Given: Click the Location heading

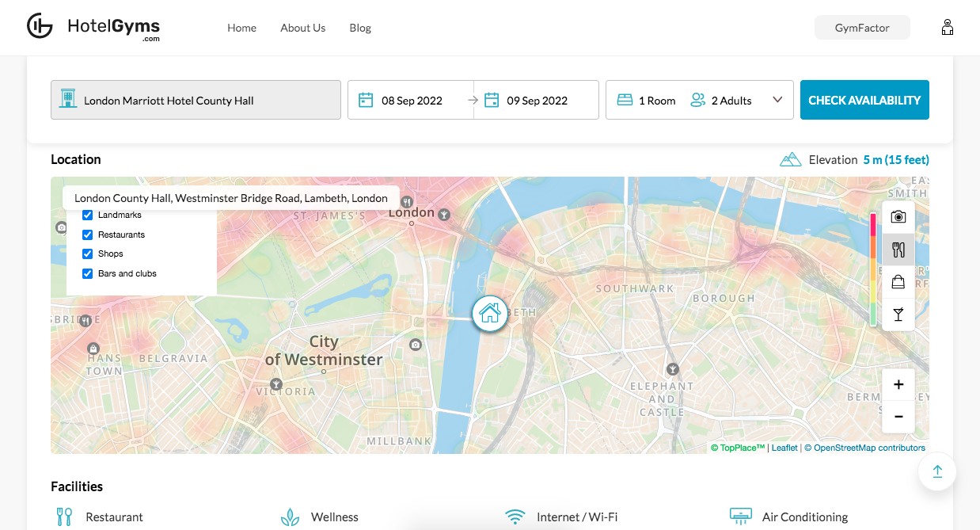Looking at the screenshot, I should [x=76, y=159].
